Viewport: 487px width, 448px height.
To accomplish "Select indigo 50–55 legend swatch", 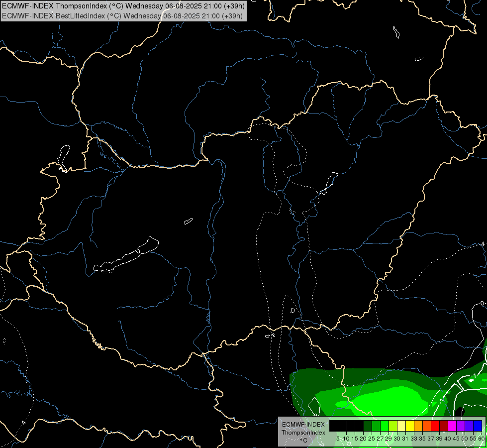I will pyautogui.click(x=469, y=426).
